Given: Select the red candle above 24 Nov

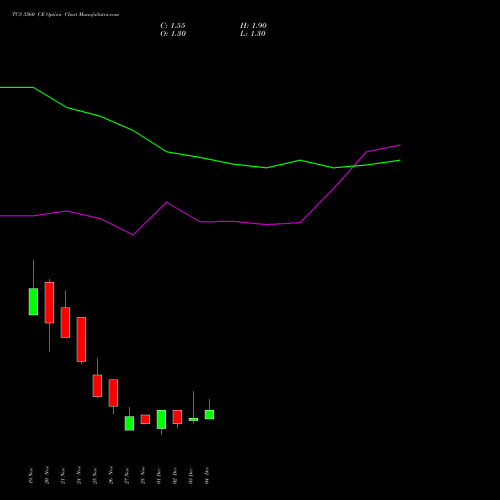Looking at the screenshot, I should [81, 339].
